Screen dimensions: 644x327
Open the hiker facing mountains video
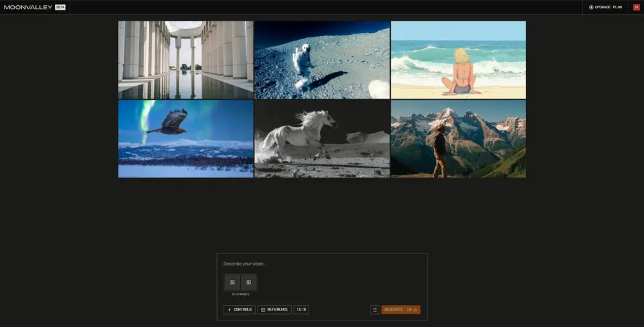pos(459,139)
